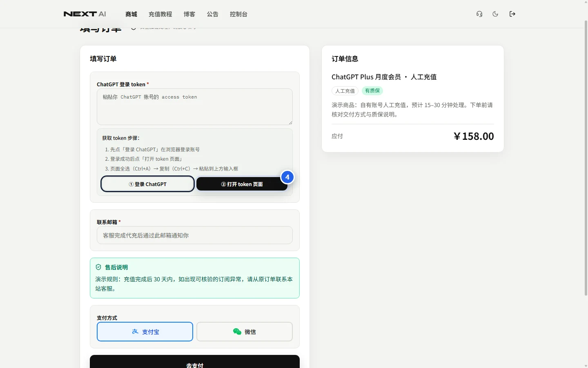The width and height of the screenshot is (588, 368).
Task: Click the NEXT AI logo
Action: coord(85,14)
